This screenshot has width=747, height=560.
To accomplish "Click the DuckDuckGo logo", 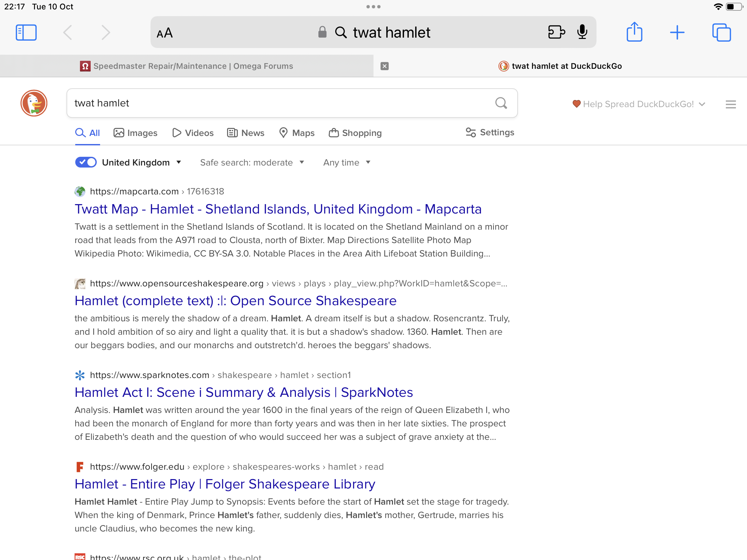I will click(x=34, y=103).
